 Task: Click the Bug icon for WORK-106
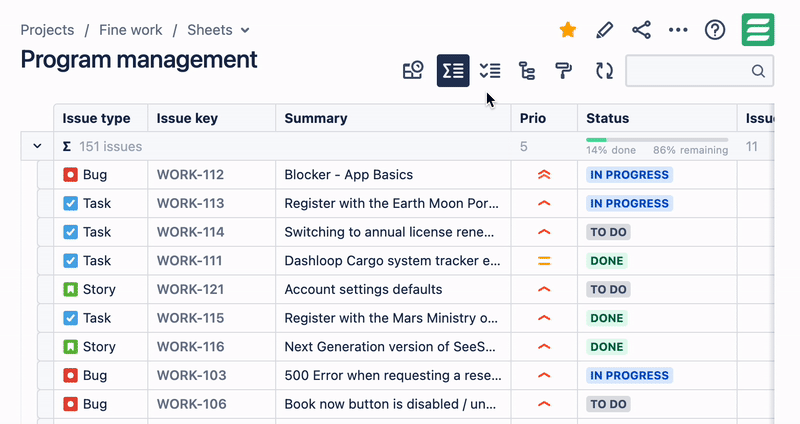[x=70, y=404]
